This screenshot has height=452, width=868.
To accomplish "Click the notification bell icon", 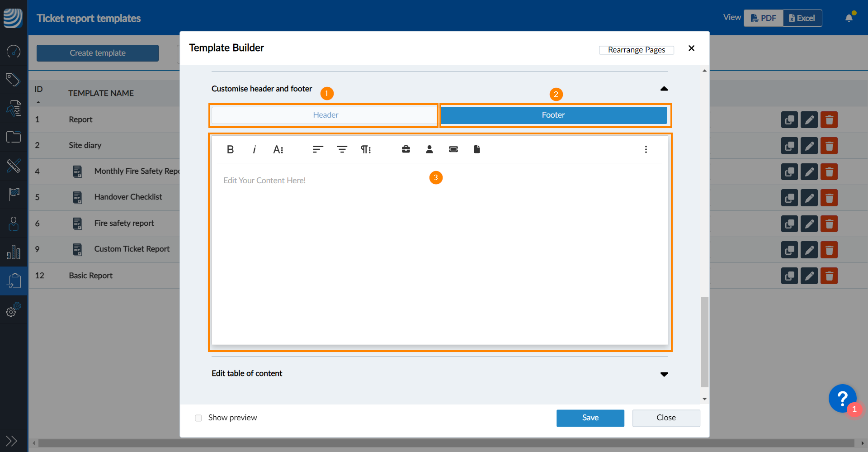I will (849, 18).
